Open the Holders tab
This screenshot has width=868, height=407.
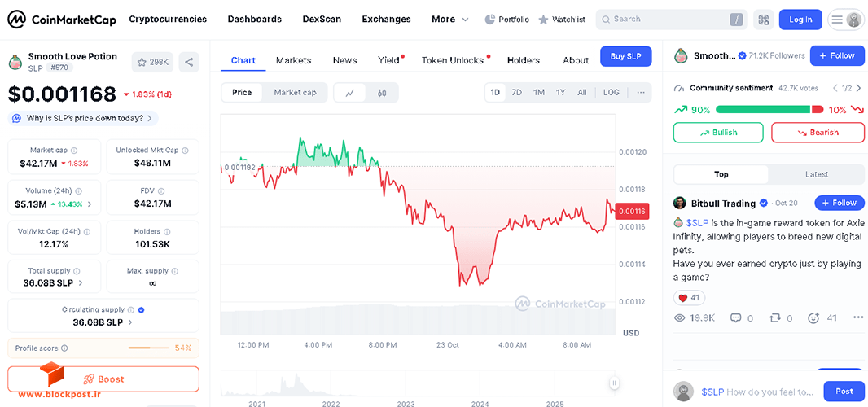(523, 60)
